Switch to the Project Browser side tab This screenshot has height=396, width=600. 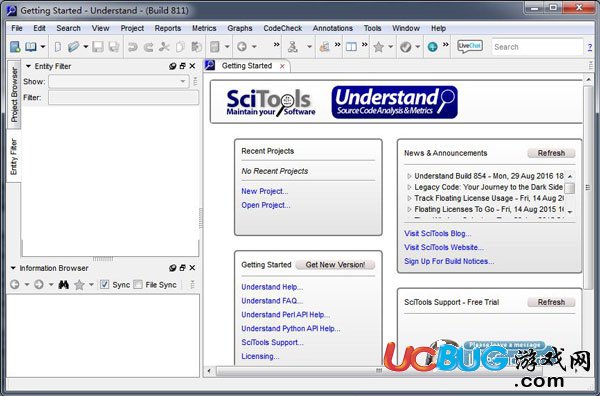tap(14, 95)
